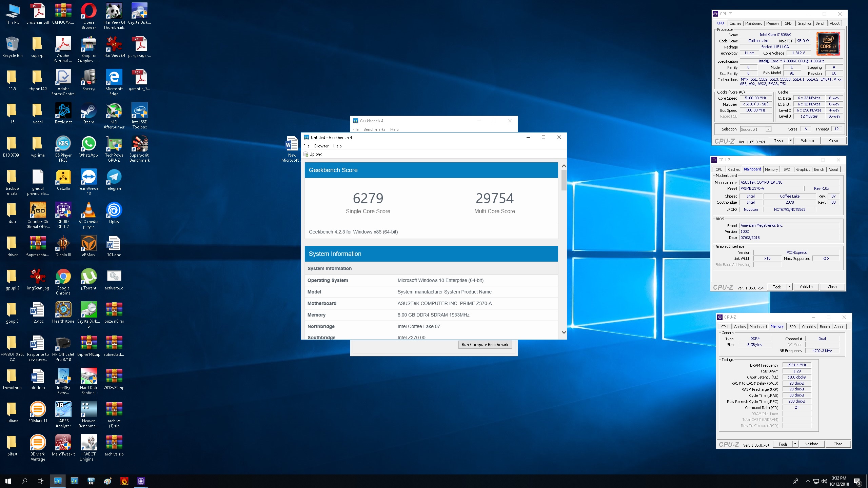
Task: Open the New Microsoft Word document icon
Action: coord(292,149)
